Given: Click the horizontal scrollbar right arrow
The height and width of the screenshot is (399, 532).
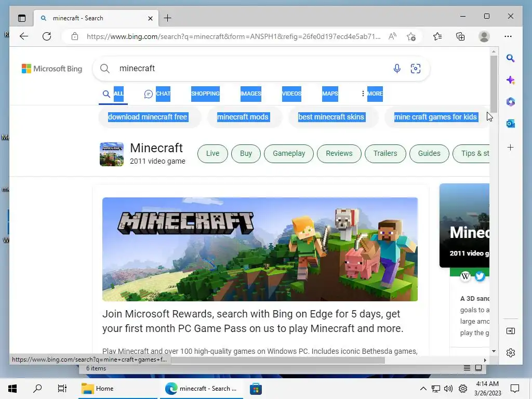Looking at the screenshot, I should click(x=485, y=361).
